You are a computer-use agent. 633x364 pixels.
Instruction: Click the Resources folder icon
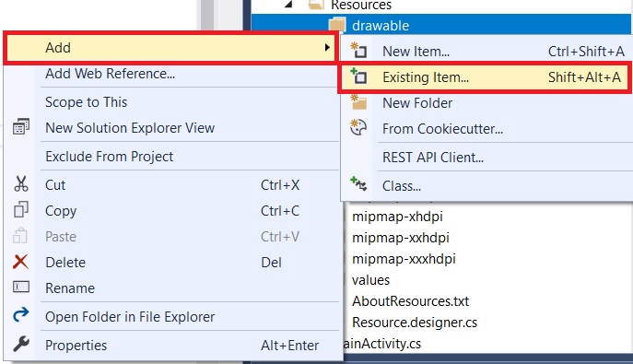coord(316,5)
